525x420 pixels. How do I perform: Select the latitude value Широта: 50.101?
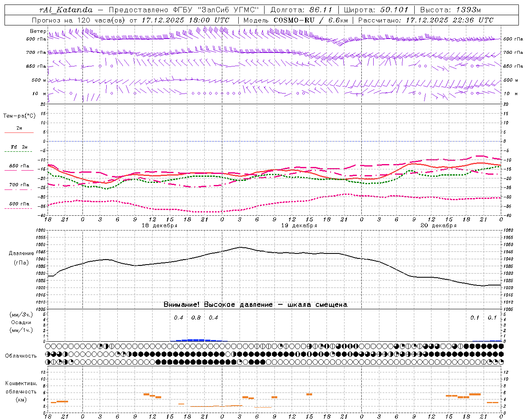tap(376, 10)
